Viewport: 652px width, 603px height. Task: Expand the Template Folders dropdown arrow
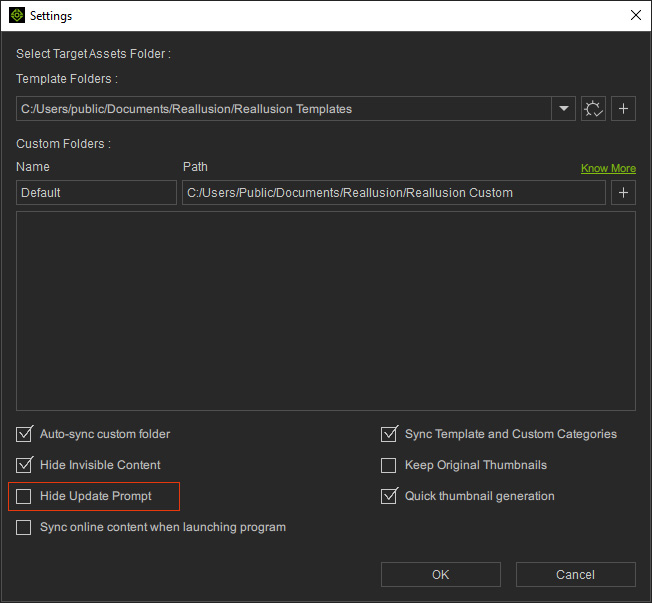564,108
